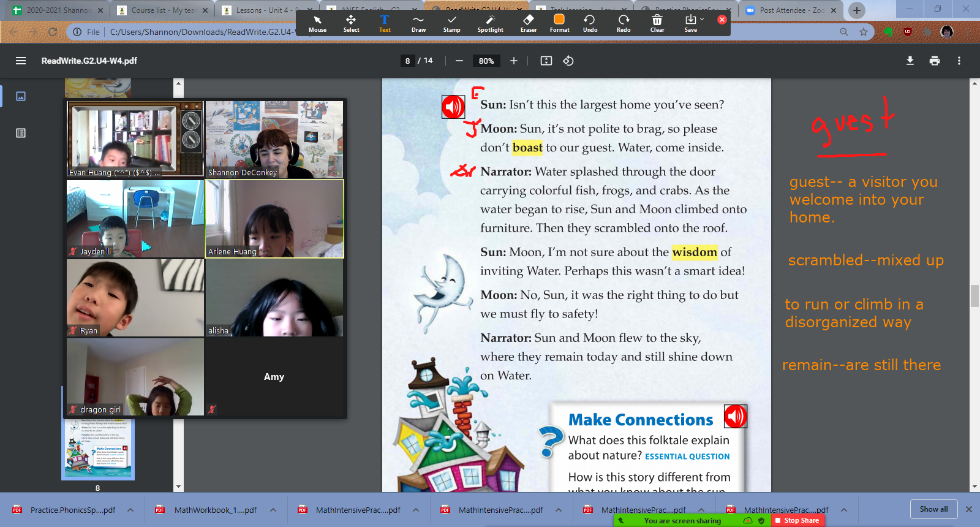
Task: Expand options for second MathIntensivePrac download
Action: pos(559,510)
